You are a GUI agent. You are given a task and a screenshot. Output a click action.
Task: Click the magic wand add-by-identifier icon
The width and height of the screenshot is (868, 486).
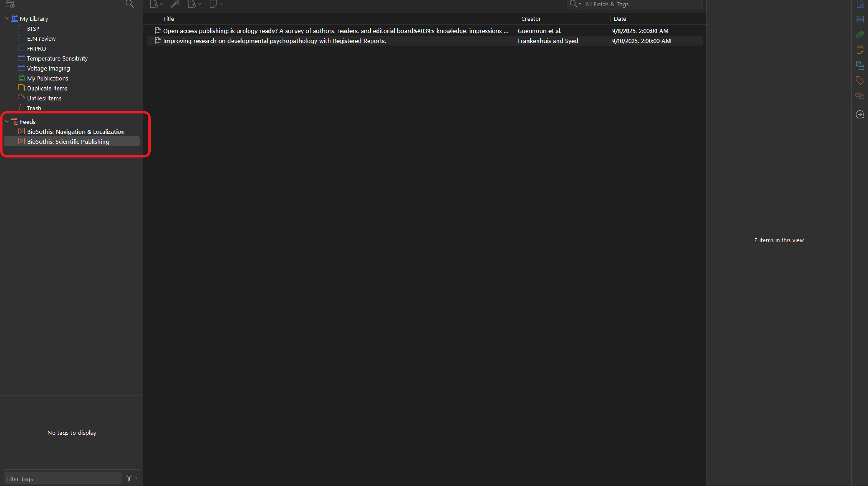point(174,4)
